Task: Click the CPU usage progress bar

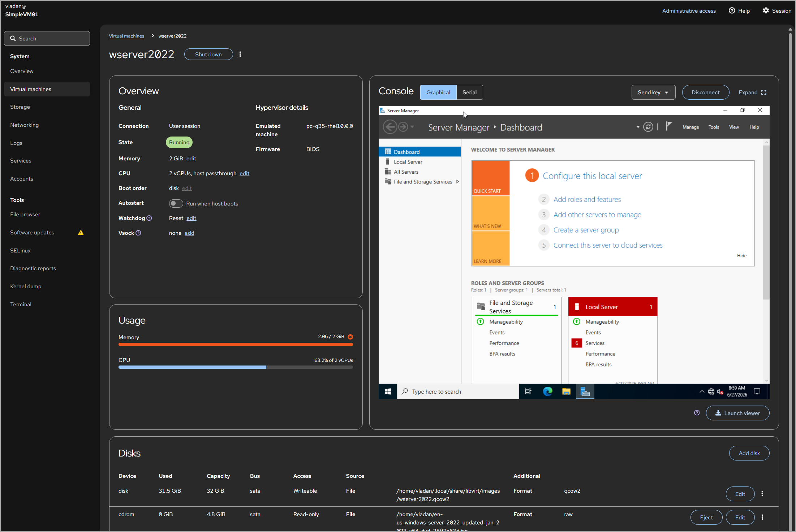Action: [236, 367]
